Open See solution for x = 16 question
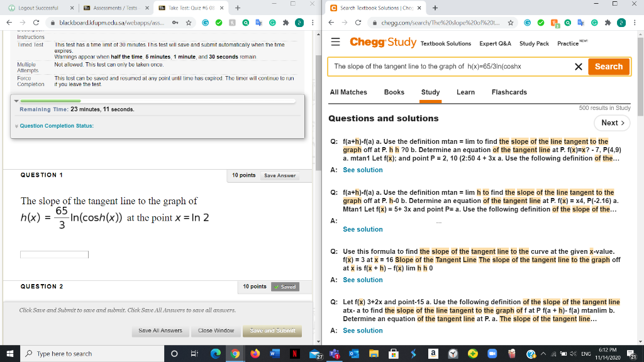This screenshot has width=644, height=362. (363, 280)
